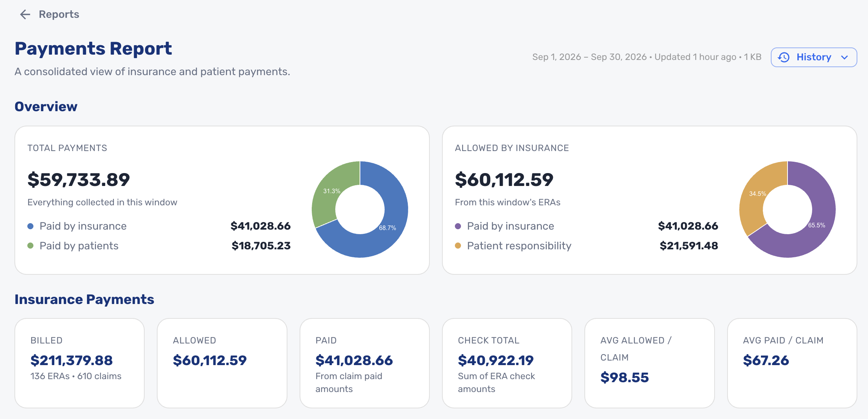Screen dimensions: 868x419
Task: Click purple dot beside Allowed insurance row
Action: [x=458, y=226]
